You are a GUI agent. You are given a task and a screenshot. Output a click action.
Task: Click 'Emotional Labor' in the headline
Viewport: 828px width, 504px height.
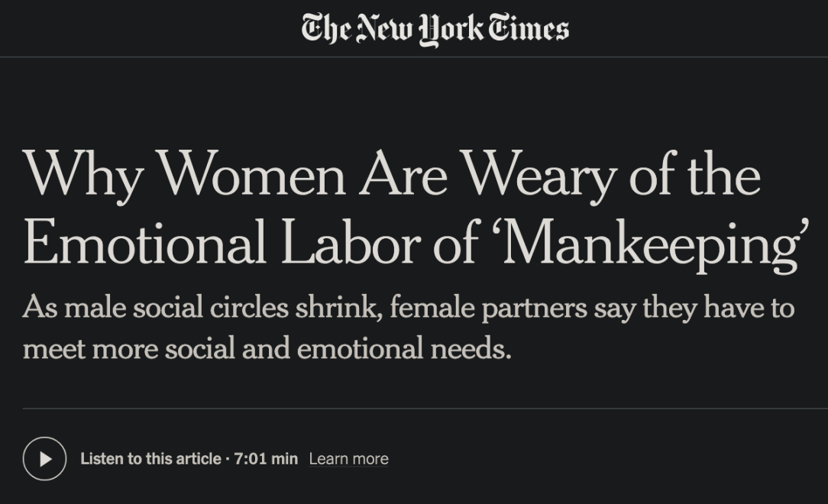[x=222, y=243]
